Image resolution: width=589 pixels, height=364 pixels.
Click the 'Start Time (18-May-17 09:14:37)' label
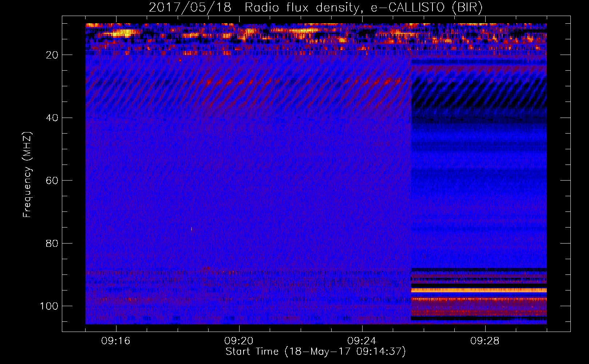pos(316,352)
